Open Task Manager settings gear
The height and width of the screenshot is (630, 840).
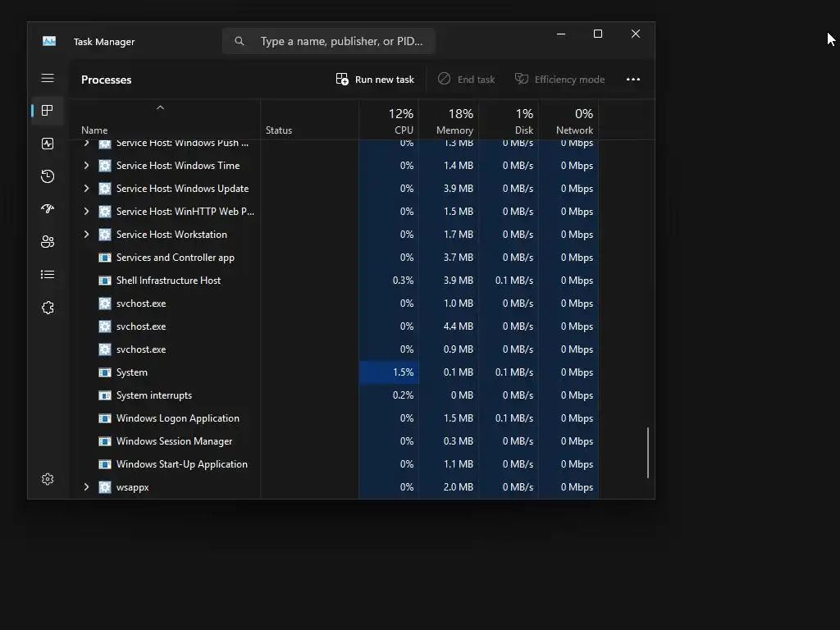pos(48,479)
